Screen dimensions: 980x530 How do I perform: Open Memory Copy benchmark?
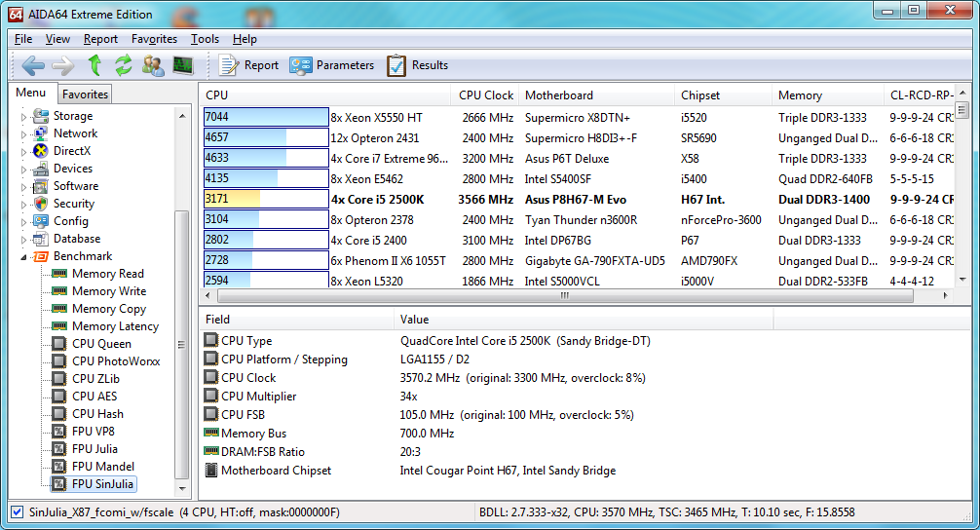point(109,309)
